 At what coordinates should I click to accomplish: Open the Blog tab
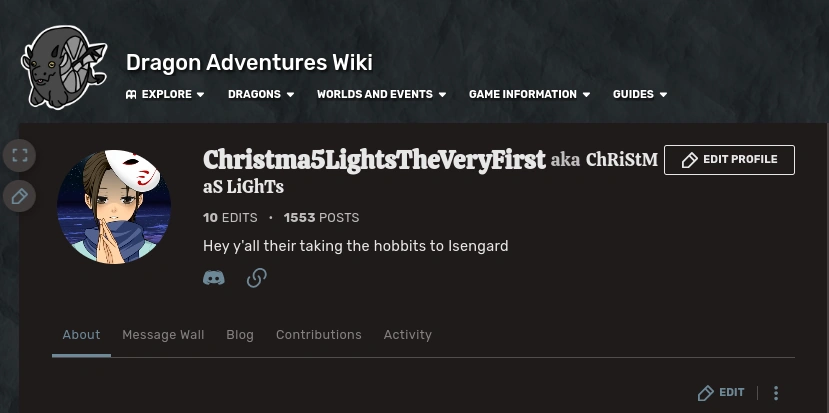240,335
